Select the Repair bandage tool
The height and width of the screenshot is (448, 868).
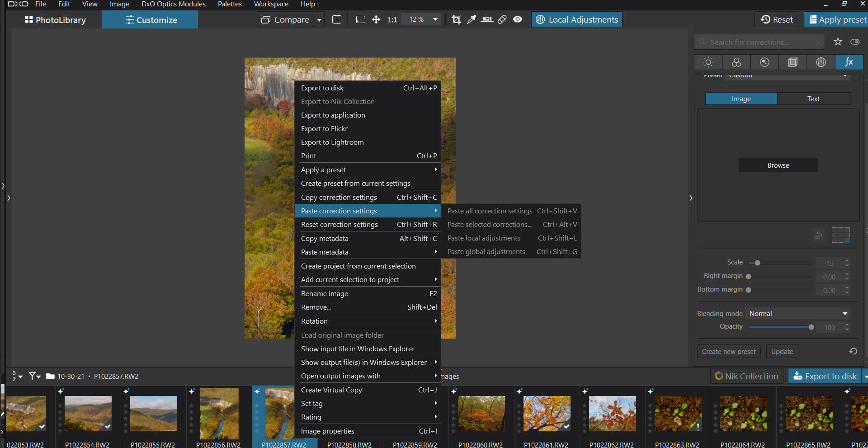click(x=502, y=19)
